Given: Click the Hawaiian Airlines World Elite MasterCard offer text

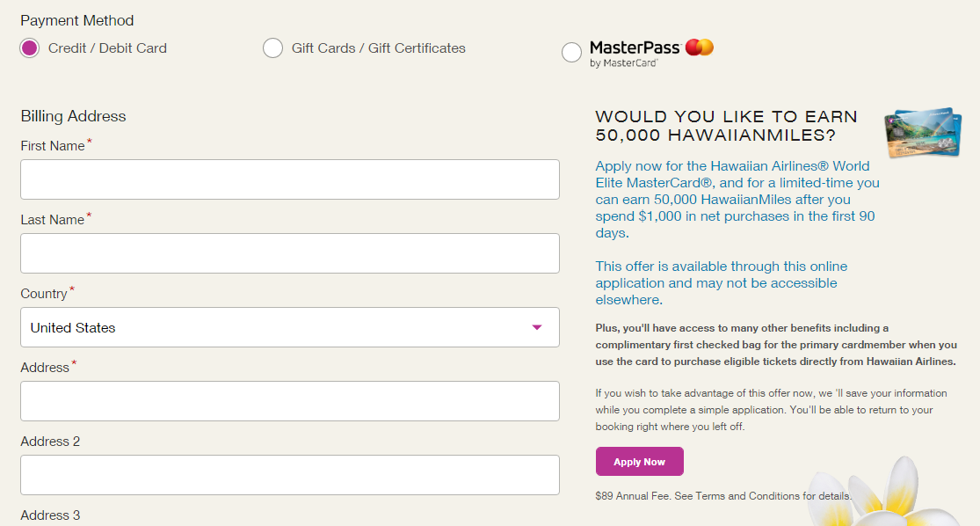Looking at the screenshot, I should pos(737,200).
